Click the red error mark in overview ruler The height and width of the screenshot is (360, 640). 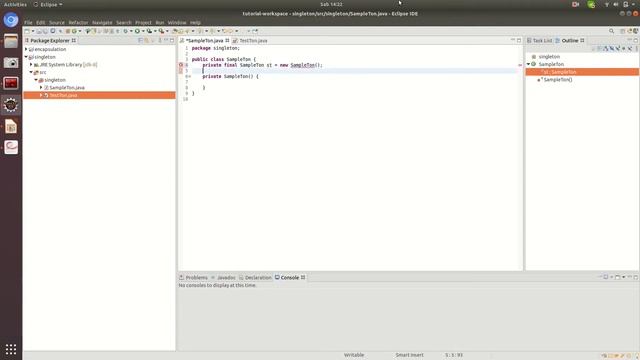[x=520, y=65]
